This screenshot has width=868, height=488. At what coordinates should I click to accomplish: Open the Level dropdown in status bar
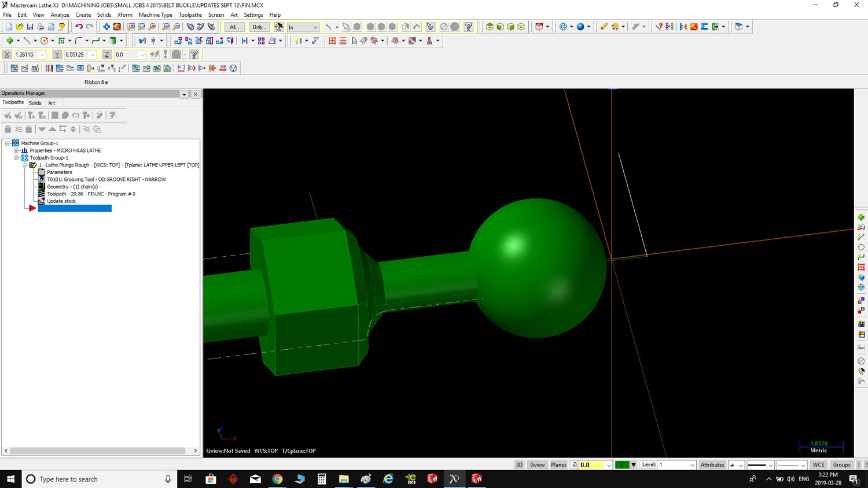[692, 465]
